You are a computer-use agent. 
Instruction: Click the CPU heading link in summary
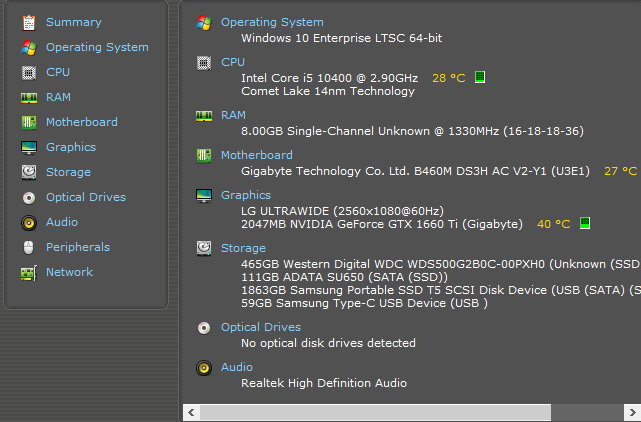[232, 62]
